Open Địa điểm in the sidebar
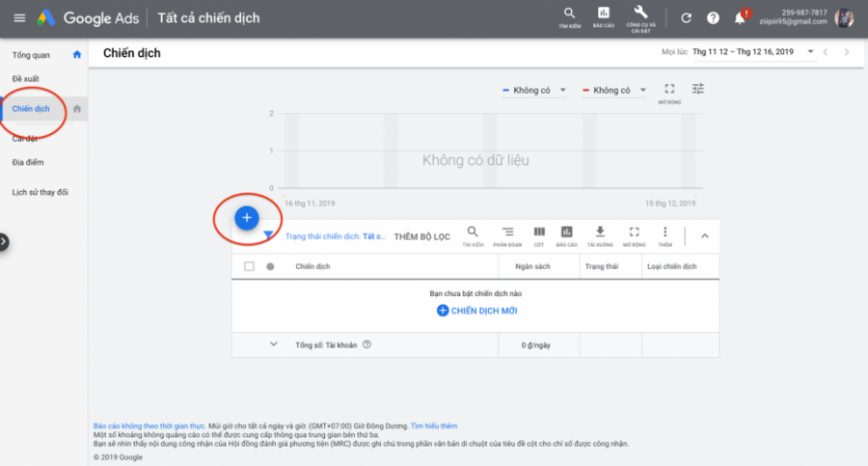The width and height of the screenshot is (868, 466). [28, 162]
